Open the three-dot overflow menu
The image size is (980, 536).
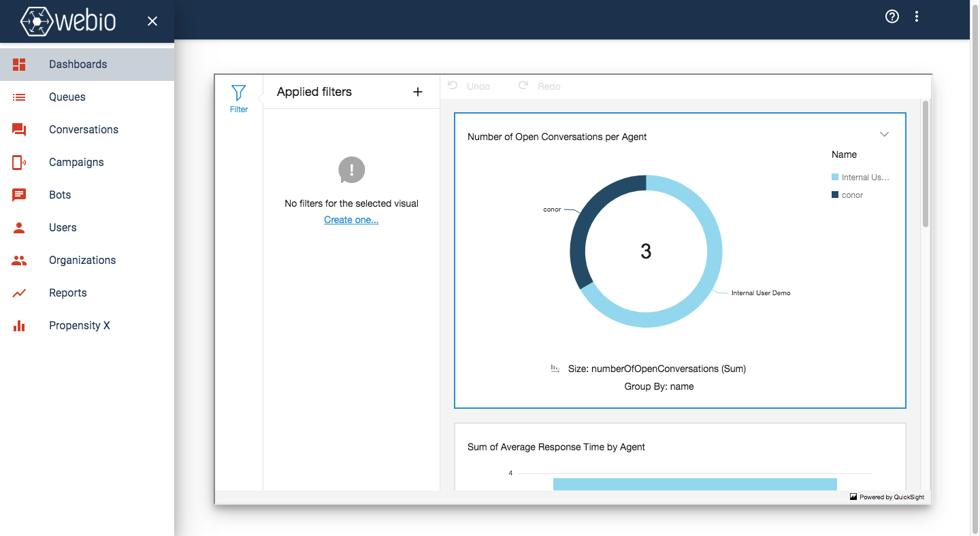[917, 16]
